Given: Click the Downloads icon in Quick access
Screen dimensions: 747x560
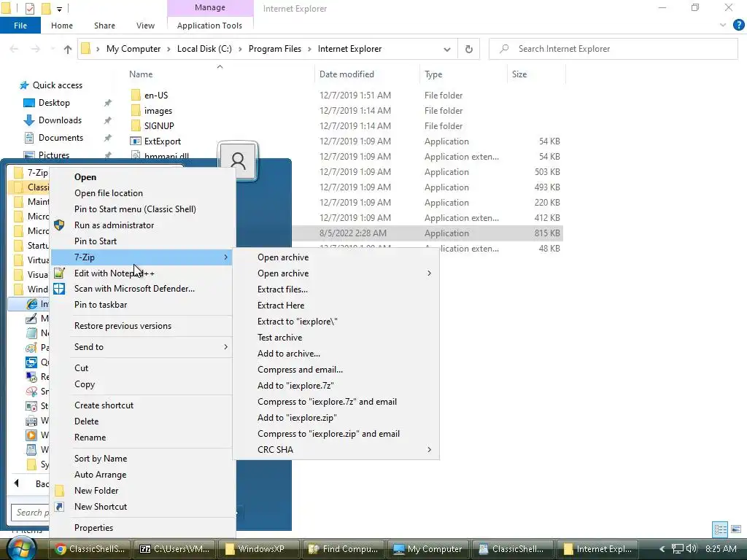Looking at the screenshot, I should pyautogui.click(x=29, y=120).
